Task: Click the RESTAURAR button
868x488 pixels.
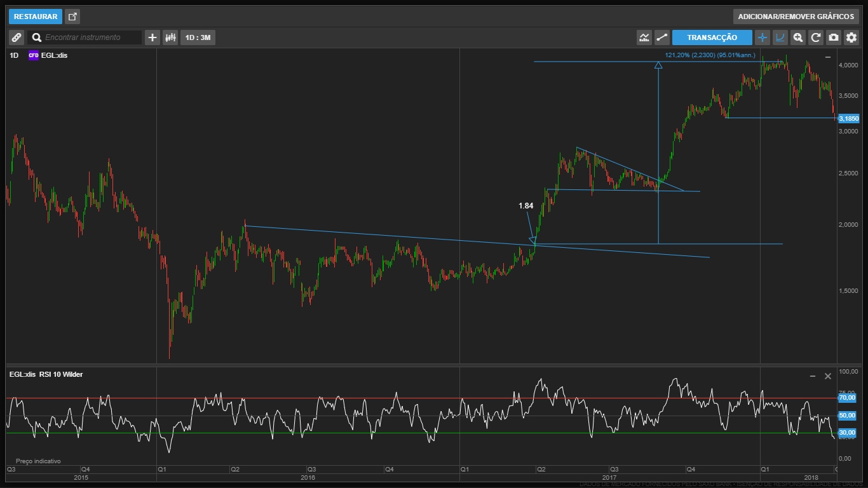Action: (36, 17)
